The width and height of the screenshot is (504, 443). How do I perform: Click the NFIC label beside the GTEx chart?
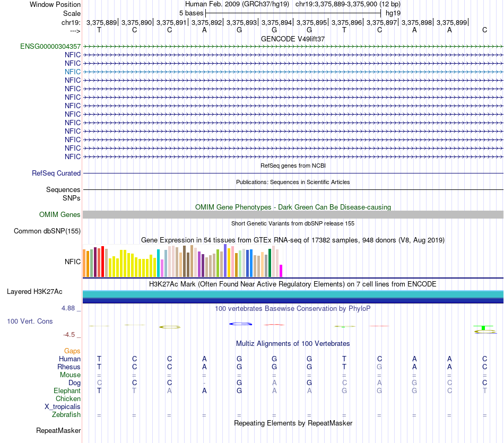72,262
